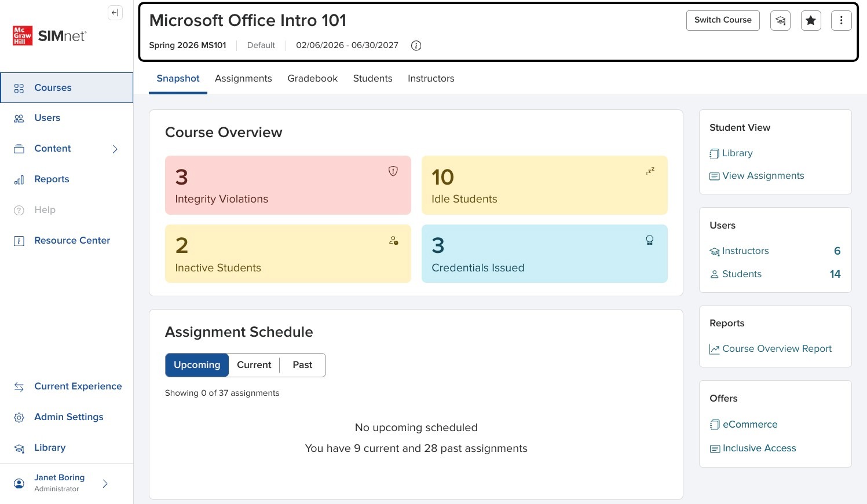867x504 pixels.
Task: Open the eCommerce offer link
Action: [x=744, y=425]
